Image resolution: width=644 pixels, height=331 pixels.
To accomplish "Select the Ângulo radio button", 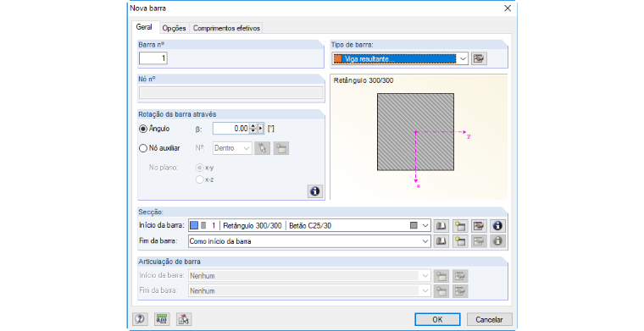I will (143, 129).
